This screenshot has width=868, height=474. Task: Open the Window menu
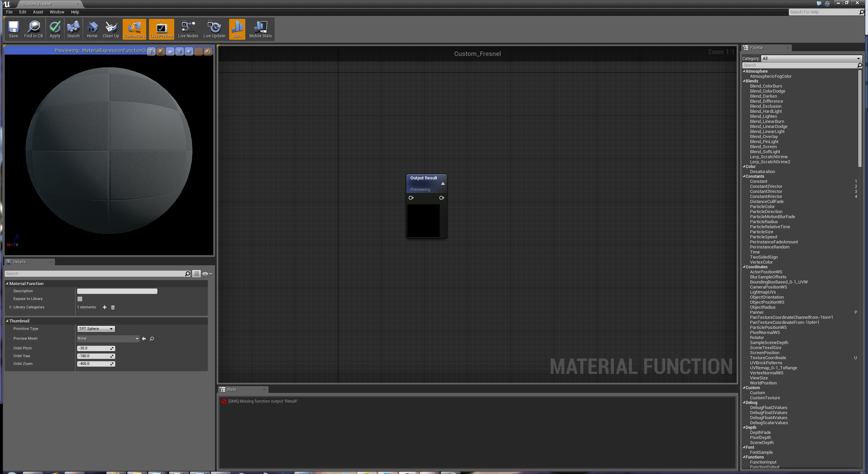pos(57,12)
